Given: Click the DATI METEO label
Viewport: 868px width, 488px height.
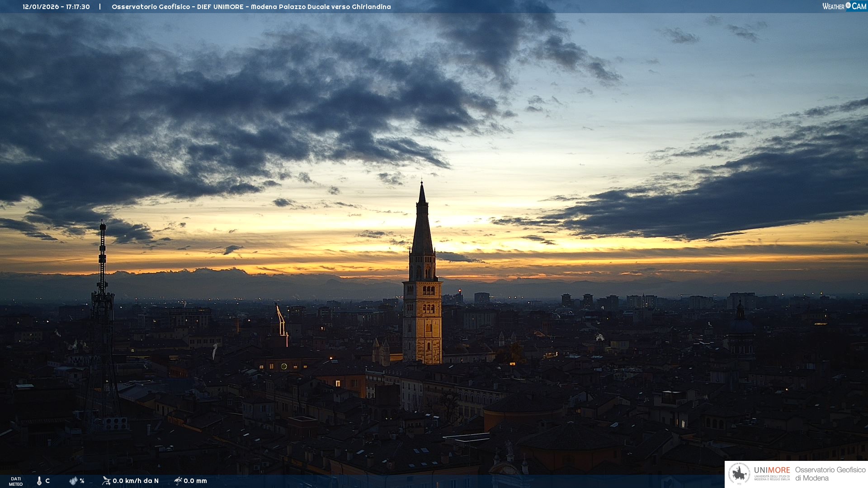Looking at the screenshot, I should (x=16, y=481).
